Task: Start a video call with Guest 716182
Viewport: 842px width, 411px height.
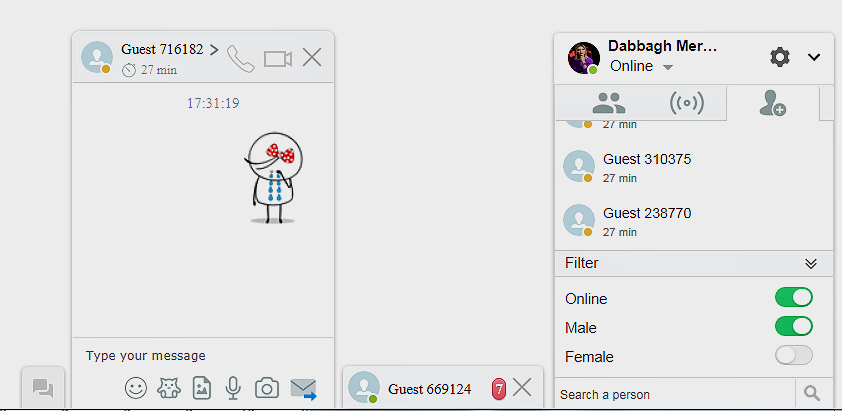Action: click(x=278, y=59)
